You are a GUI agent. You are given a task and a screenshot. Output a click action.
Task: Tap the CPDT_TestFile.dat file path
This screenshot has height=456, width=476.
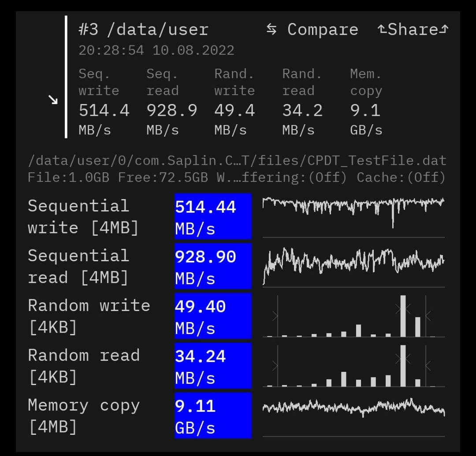pos(237,160)
